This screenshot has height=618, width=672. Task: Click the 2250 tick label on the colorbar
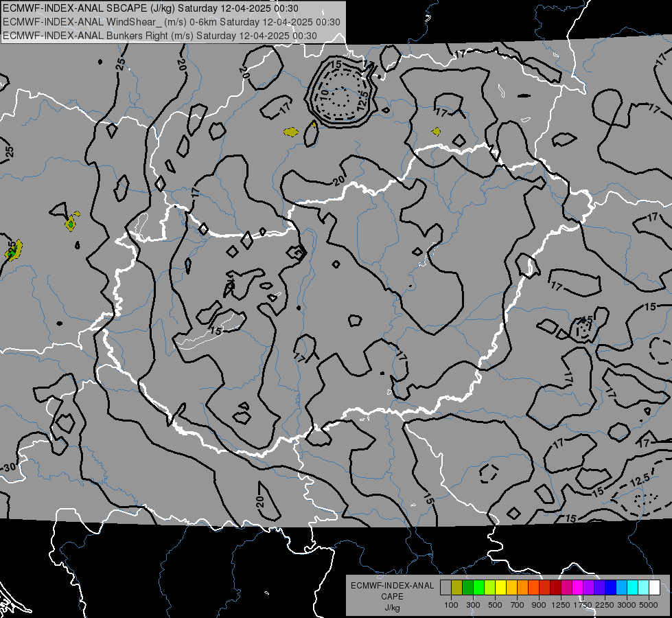[605, 605]
